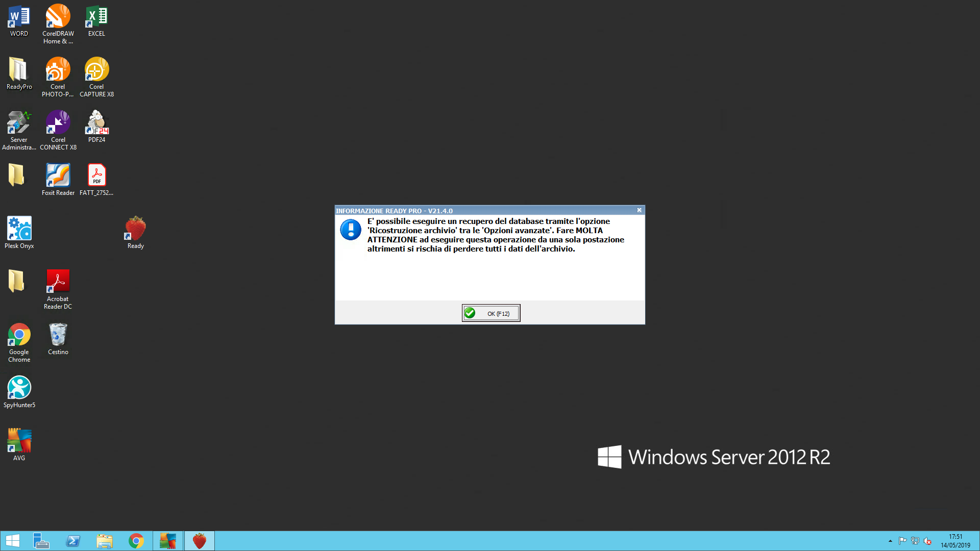
Task: Click the OK (F12) button
Action: pyautogui.click(x=491, y=313)
